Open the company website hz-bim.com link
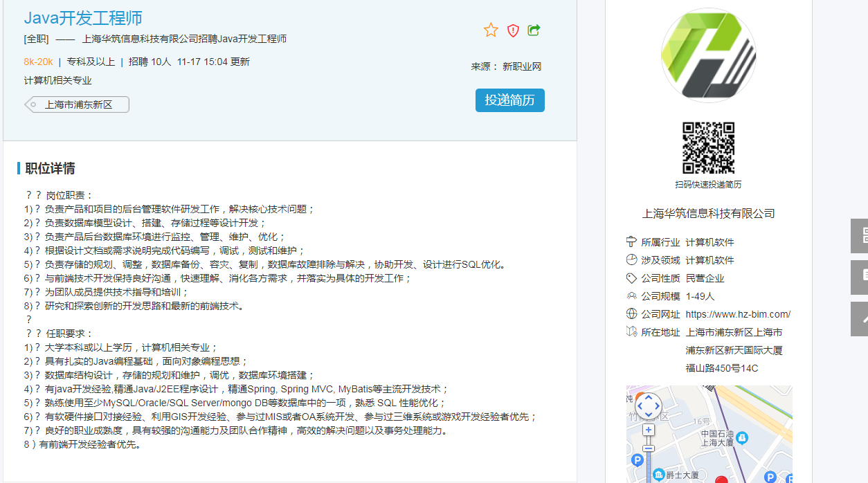Viewport: 868px width, 483px height. 738,314
